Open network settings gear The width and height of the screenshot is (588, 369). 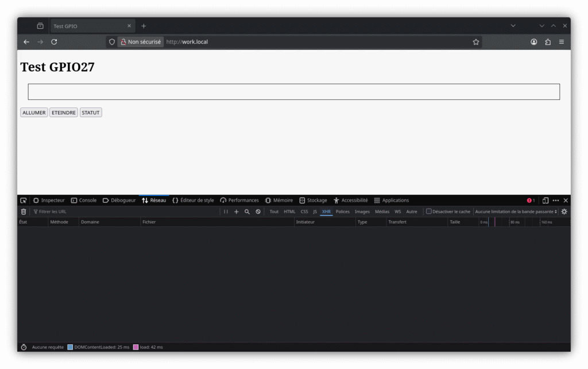pyautogui.click(x=564, y=212)
